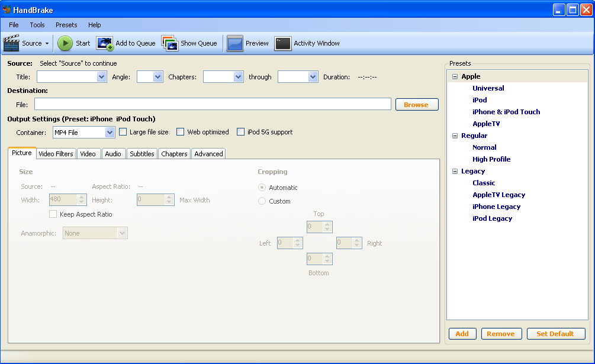Image resolution: width=595 pixels, height=364 pixels.
Task: Open the Presets menu
Action: tap(66, 25)
